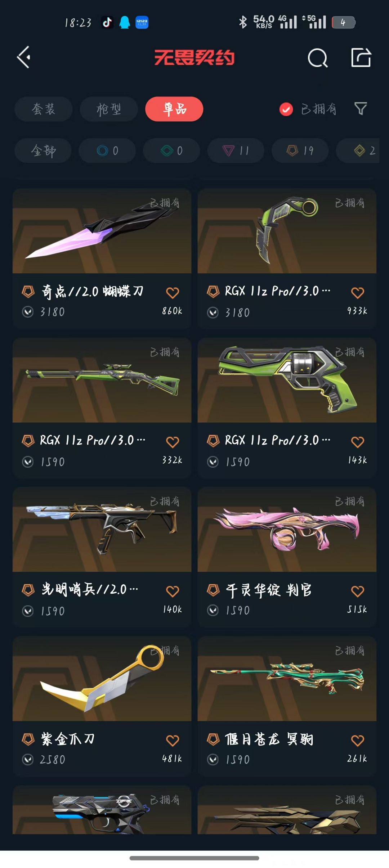Toggle the 已拥有 owned checkbox
The image size is (389, 868).
(x=286, y=109)
